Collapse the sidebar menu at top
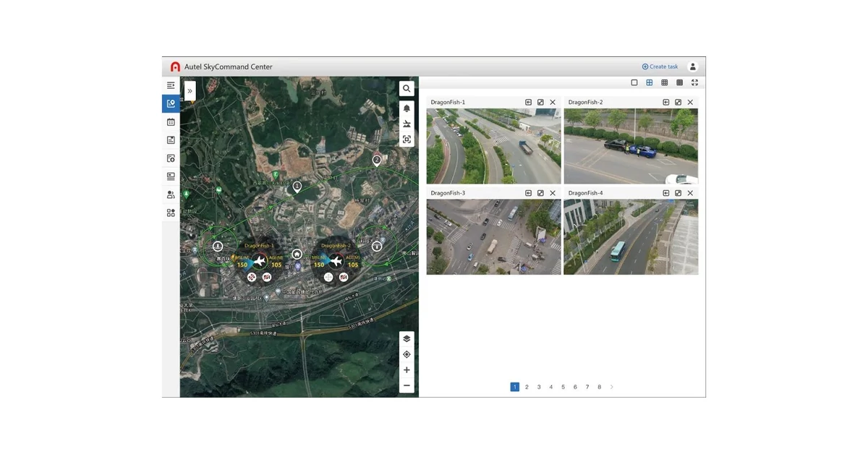 171,85
